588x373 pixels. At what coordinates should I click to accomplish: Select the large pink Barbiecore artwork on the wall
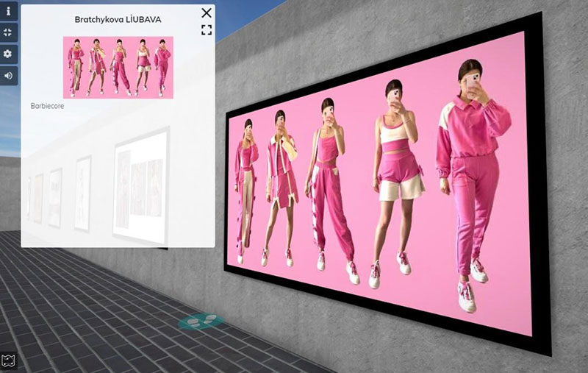pyautogui.click(x=387, y=184)
